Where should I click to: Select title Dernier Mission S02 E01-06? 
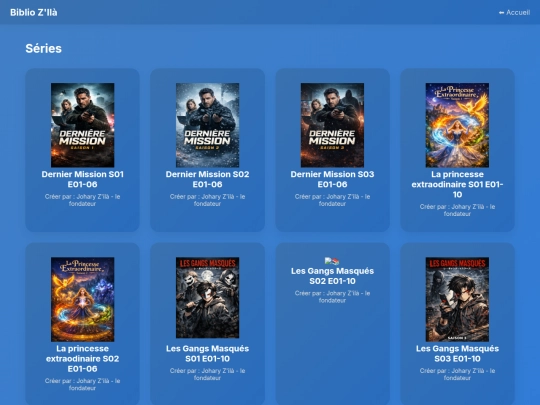pyautogui.click(x=207, y=179)
